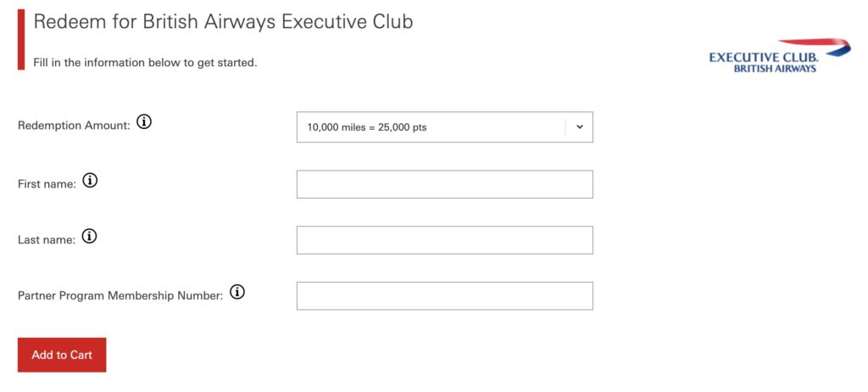Expand the Redemption Amount chevron arrow
The image size is (868, 392).
point(580,127)
